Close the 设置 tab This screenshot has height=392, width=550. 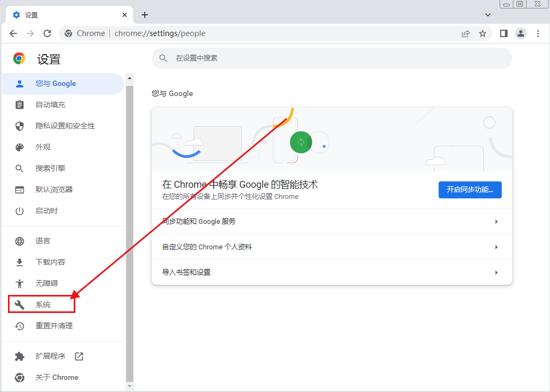click(125, 15)
